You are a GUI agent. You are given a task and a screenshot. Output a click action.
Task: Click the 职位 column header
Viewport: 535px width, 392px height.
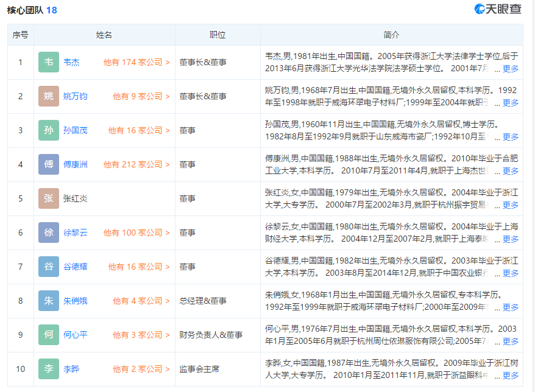coord(218,35)
